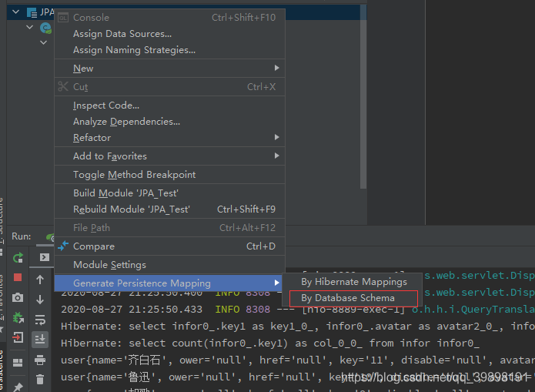Click the Rerun icon in Run panel

point(18,257)
